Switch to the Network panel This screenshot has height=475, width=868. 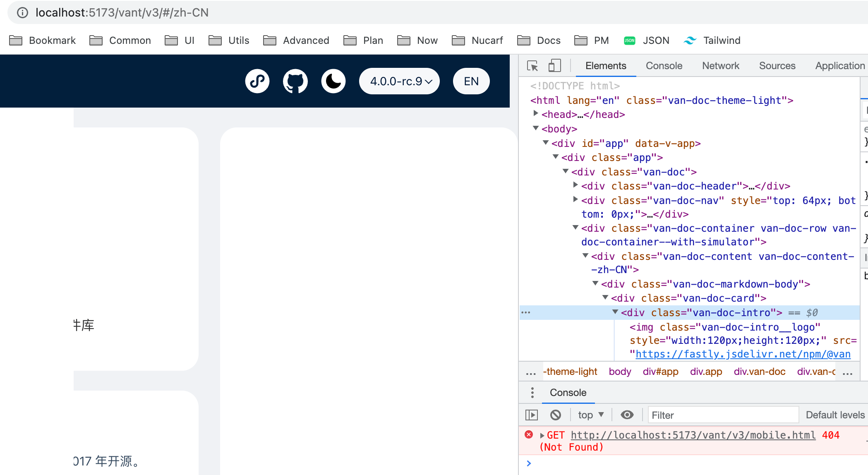pos(720,65)
